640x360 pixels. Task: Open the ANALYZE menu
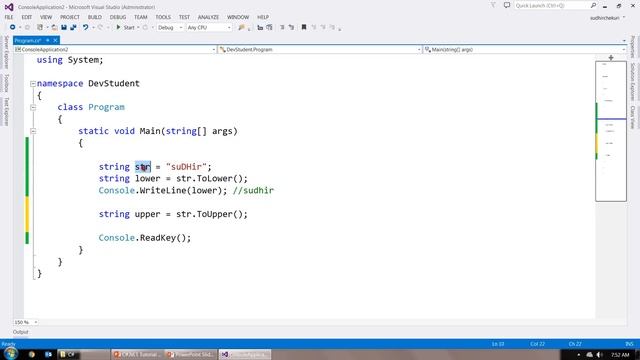[x=208, y=17]
